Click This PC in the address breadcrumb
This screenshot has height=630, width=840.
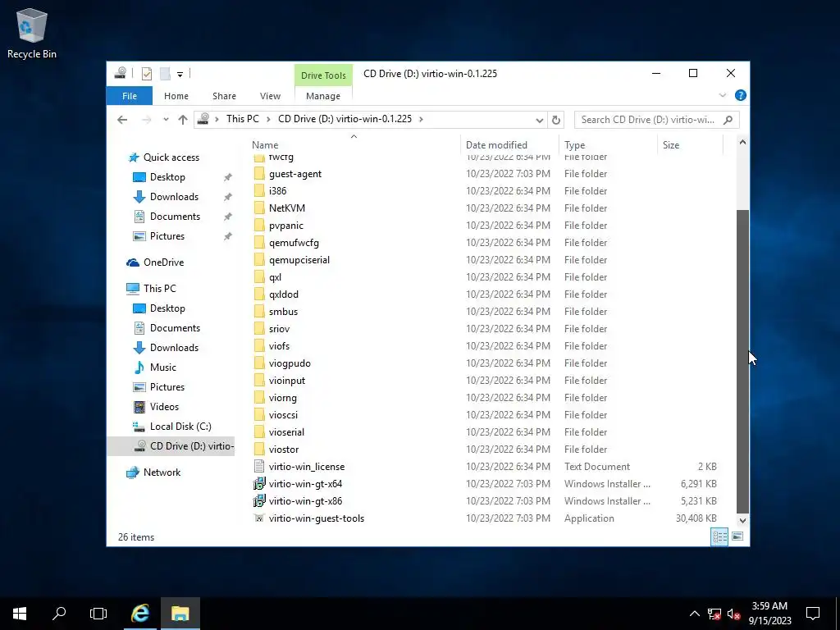click(x=242, y=119)
